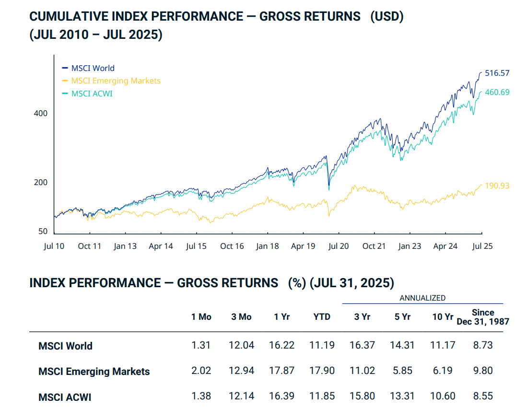Image resolution: width=515 pixels, height=420 pixels.
Task: Click the Jul 25 x-axis label
Action: 482,246
